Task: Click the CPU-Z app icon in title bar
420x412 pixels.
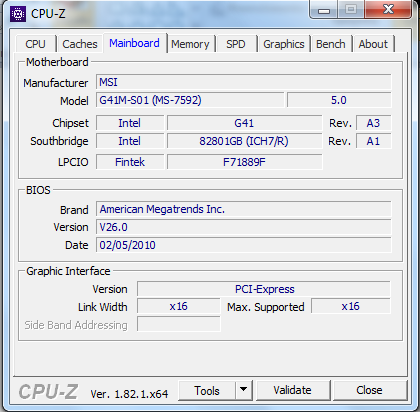Action: (18, 14)
